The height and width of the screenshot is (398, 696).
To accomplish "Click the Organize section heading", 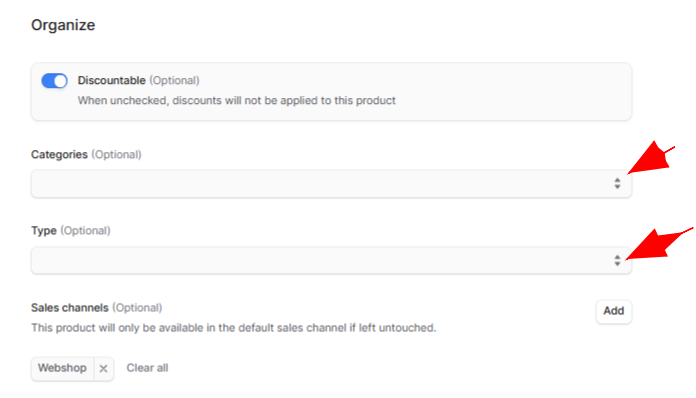I will 63,25.
